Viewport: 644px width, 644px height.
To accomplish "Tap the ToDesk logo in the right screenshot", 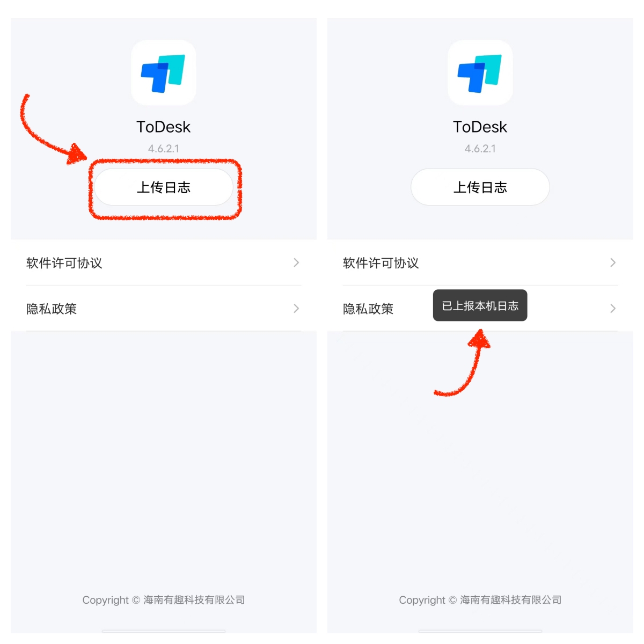I will click(x=480, y=73).
